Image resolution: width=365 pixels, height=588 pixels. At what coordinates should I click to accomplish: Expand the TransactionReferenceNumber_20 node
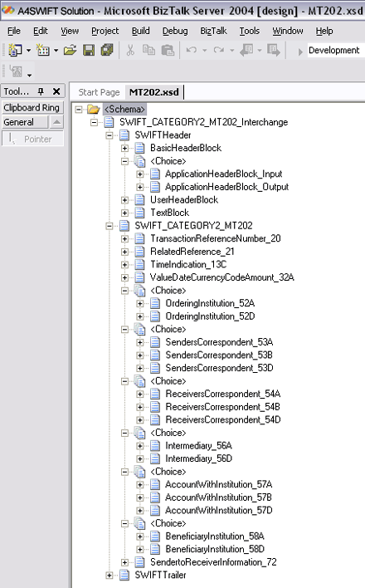(124, 239)
